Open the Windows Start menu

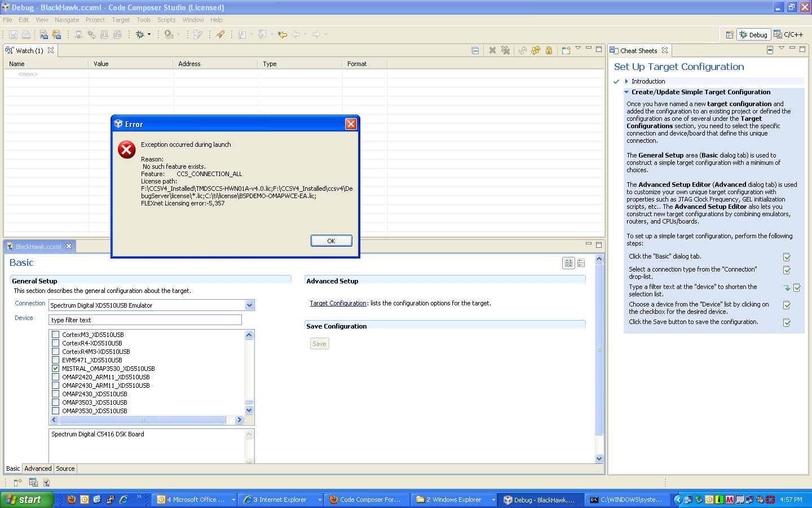pyautogui.click(x=27, y=500)
